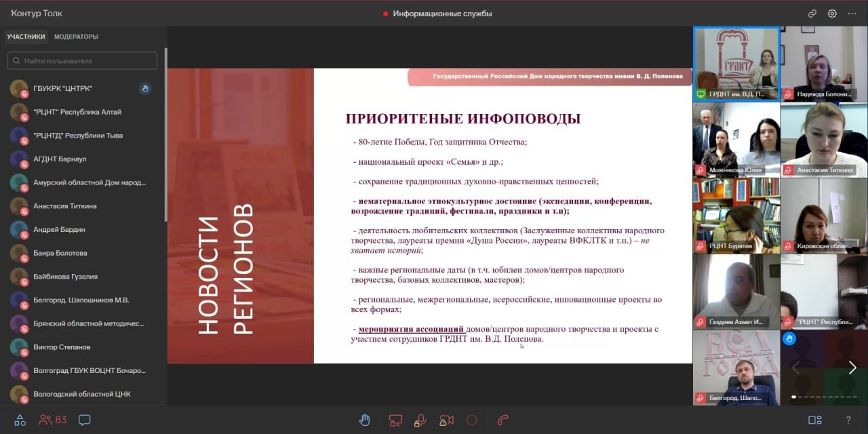Raise hand using the bottom toolbar
The width and height of the screenshot is (868, 434).
tap(365, 420)
